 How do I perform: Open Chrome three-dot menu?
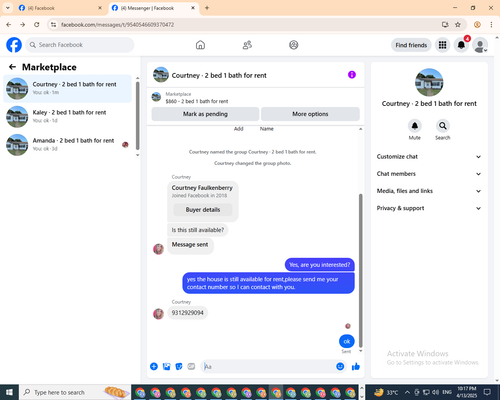pos(491,25)
